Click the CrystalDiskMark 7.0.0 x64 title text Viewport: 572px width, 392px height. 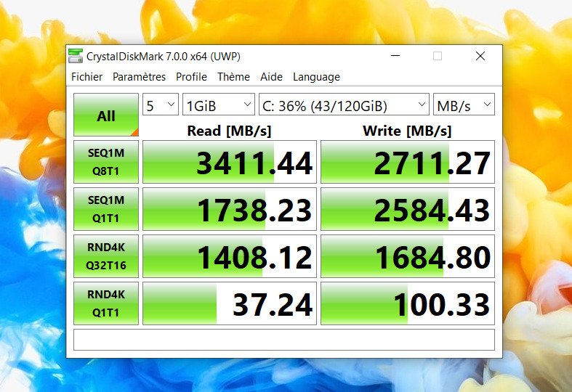tap(163, 57)
